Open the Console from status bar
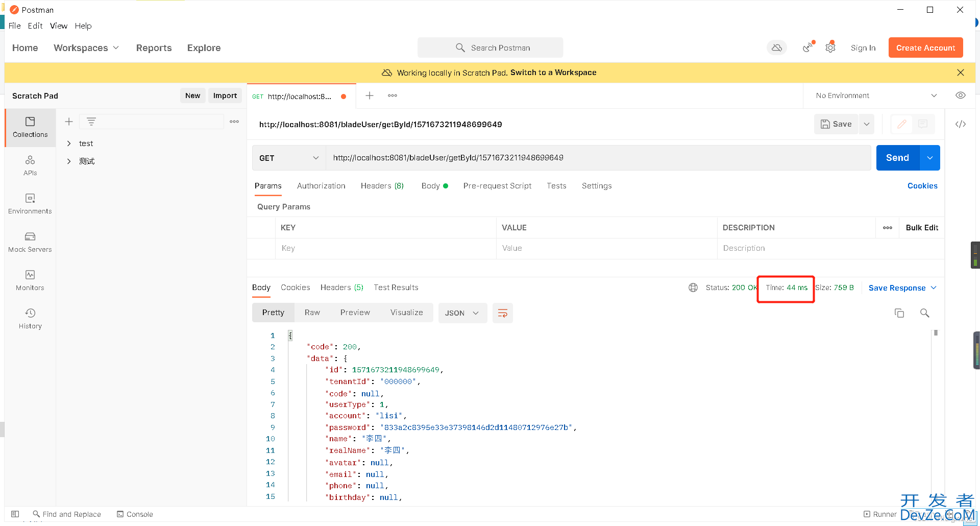 [135, 514]
